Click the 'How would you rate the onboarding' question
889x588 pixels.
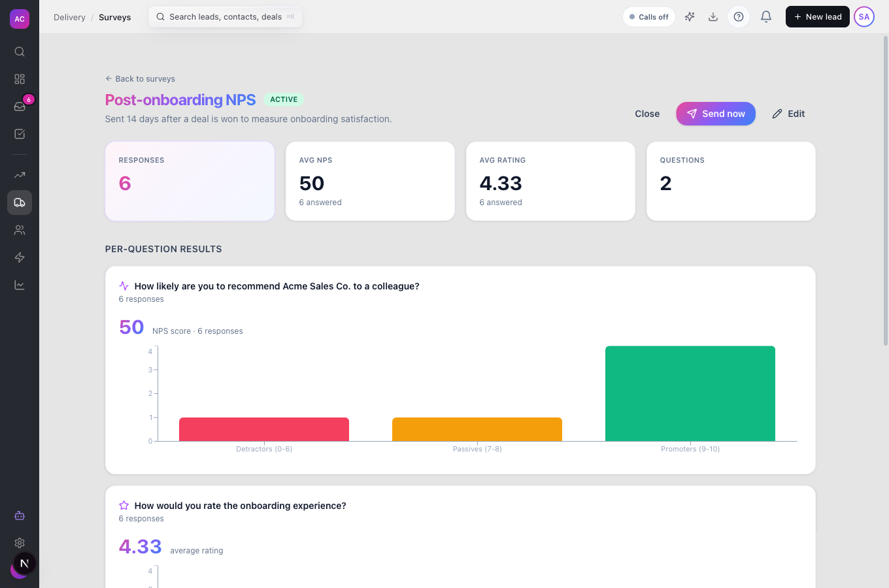pyautogui.click(x=240, y=506)
